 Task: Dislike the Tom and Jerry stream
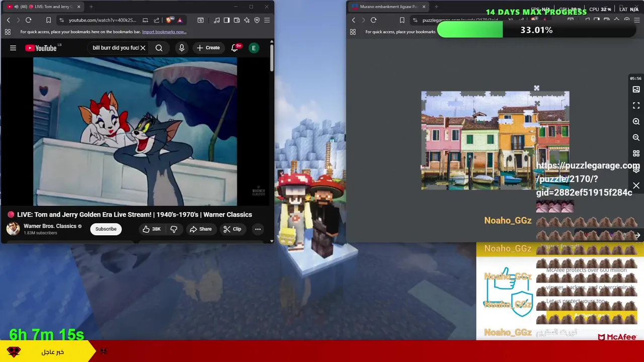coord(174,229)
